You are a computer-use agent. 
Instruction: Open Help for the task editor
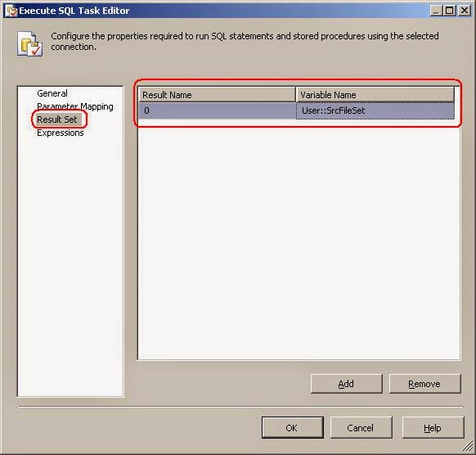click(433, 428)
